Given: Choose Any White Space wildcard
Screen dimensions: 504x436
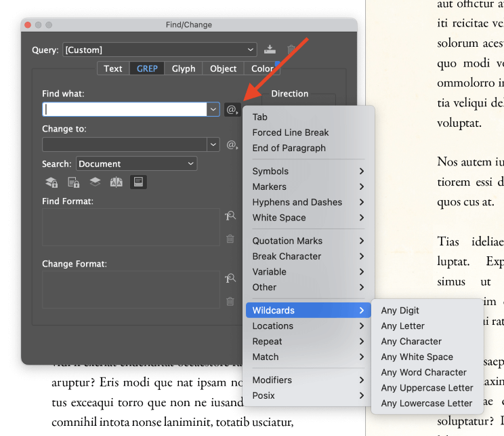Looking at the screenshot, I should 427,357.
